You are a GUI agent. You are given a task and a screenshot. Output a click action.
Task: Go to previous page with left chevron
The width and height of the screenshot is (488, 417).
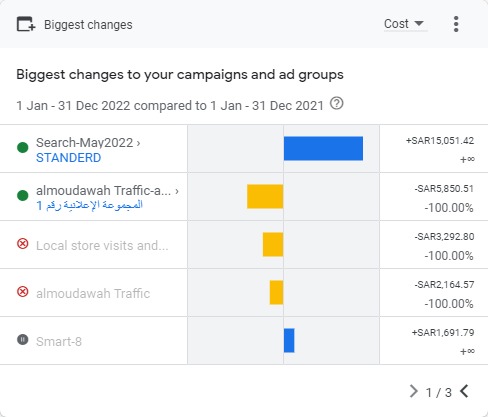point(464,391)
